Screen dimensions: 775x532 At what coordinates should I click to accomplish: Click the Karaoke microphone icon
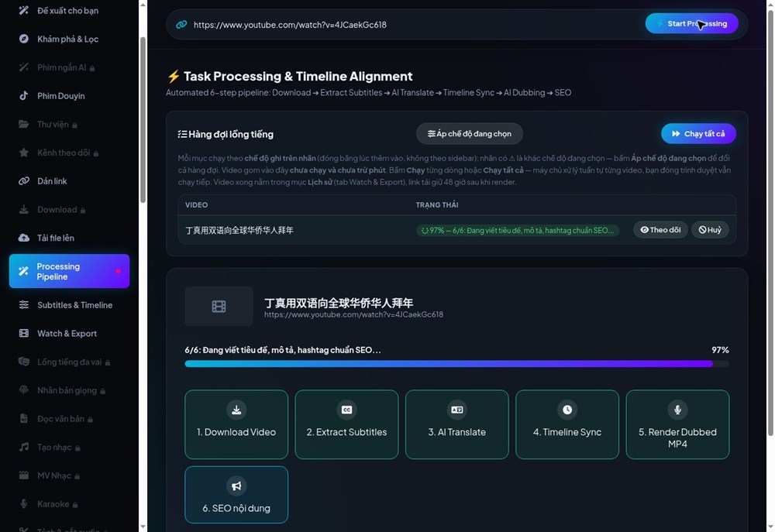pyautogui.click(x=24, y=504)
